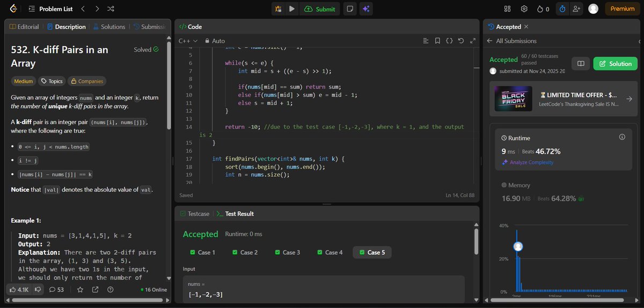
Task: Open the LeetCode home logo
Action: [13, 9]
